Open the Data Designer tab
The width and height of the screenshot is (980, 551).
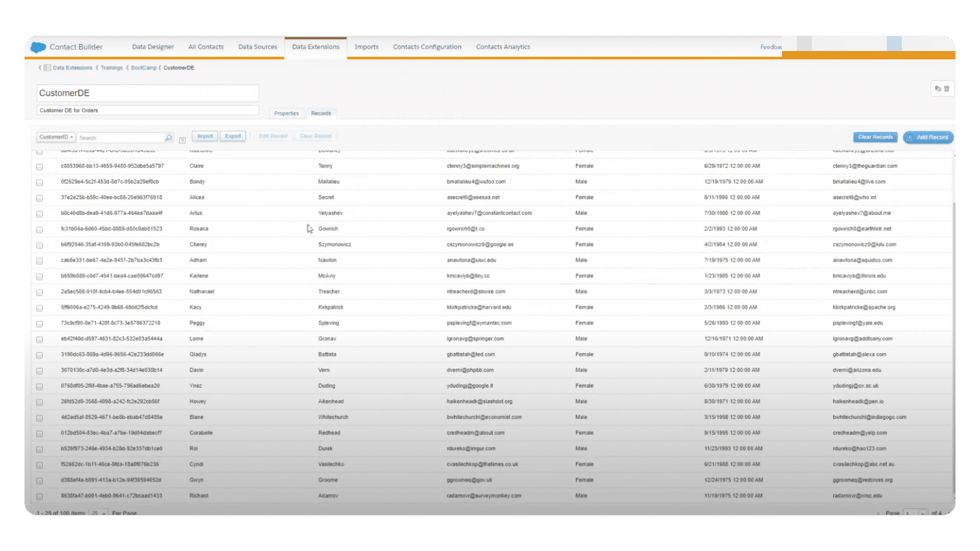pyautogui.click(x=153, y=47)
